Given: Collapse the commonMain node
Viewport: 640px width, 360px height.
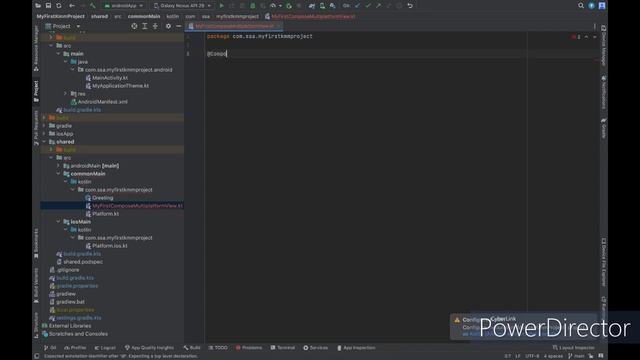Looking at the screenshot, I should [x=58, y=173].
